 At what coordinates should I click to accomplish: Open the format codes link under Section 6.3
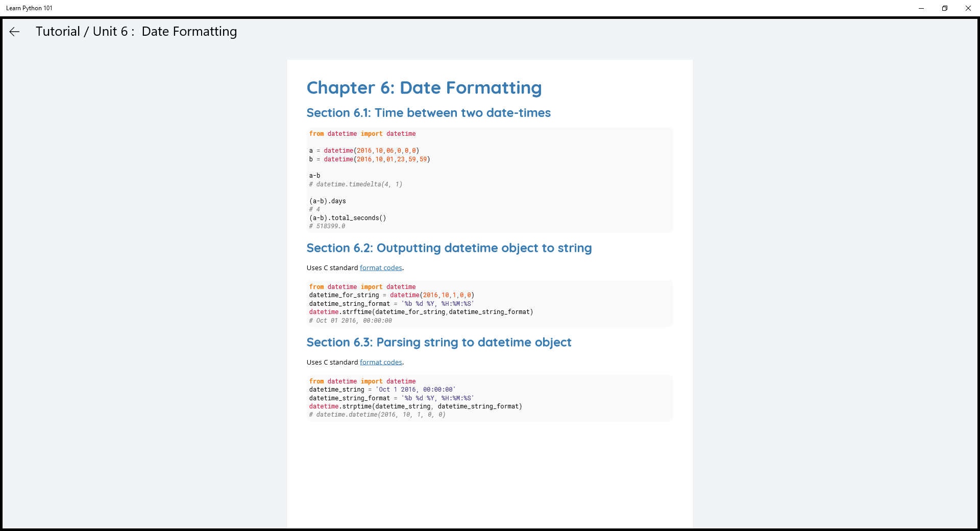[381, 363]
